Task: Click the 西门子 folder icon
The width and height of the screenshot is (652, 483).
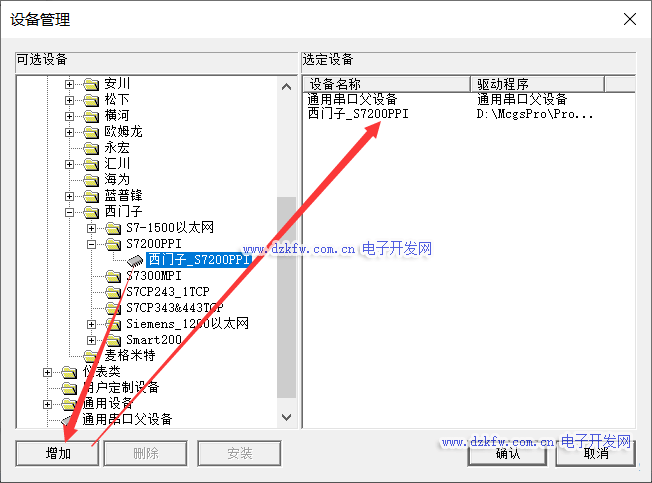Action: click(92, 212)
